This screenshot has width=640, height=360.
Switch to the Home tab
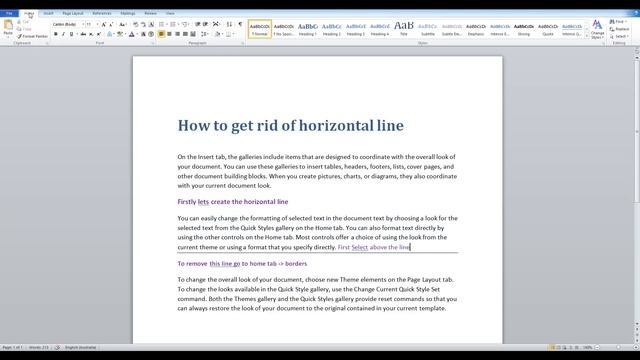[29, 13]
